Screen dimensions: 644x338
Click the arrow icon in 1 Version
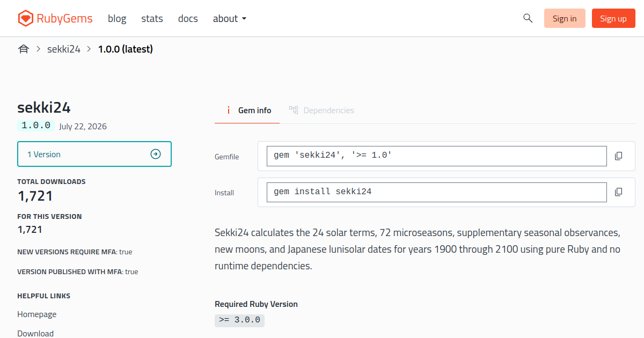pos(156,154)
